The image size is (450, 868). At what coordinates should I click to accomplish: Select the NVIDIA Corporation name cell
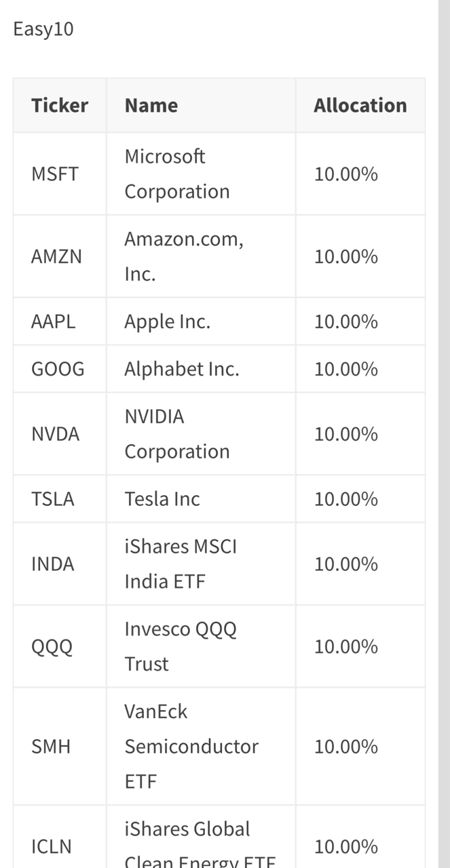point(176,434)
